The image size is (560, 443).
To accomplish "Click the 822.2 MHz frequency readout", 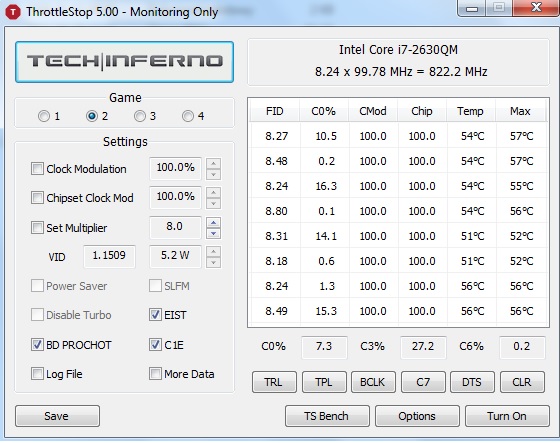I will [458, 72].
